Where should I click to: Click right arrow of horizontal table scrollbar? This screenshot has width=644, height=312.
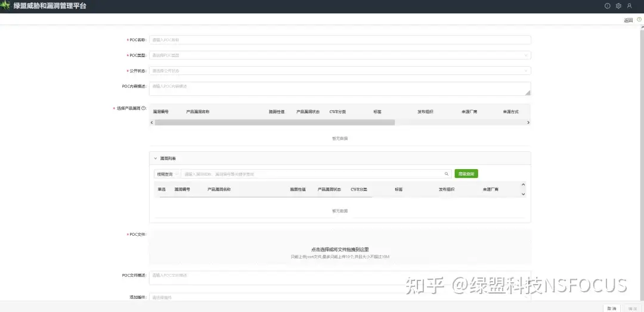point(528,122)
